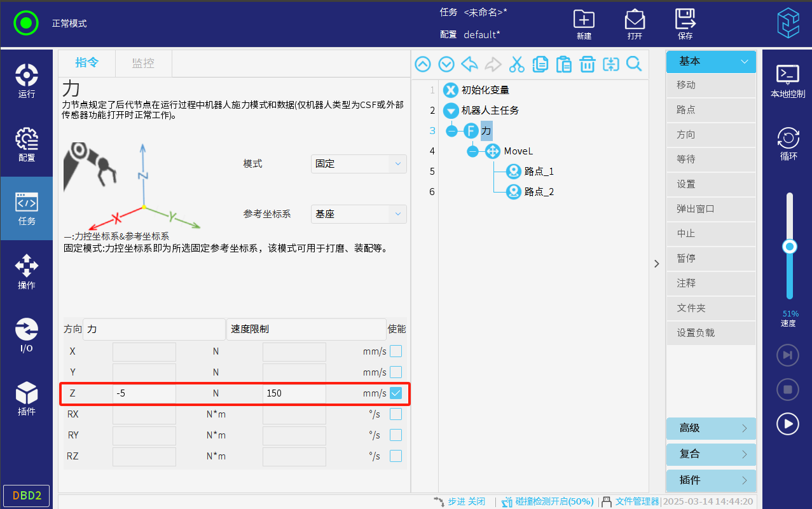Click the delete trash can icon
Image resolution: width=812 pixels, height=509 pixels.
[587, 64]
